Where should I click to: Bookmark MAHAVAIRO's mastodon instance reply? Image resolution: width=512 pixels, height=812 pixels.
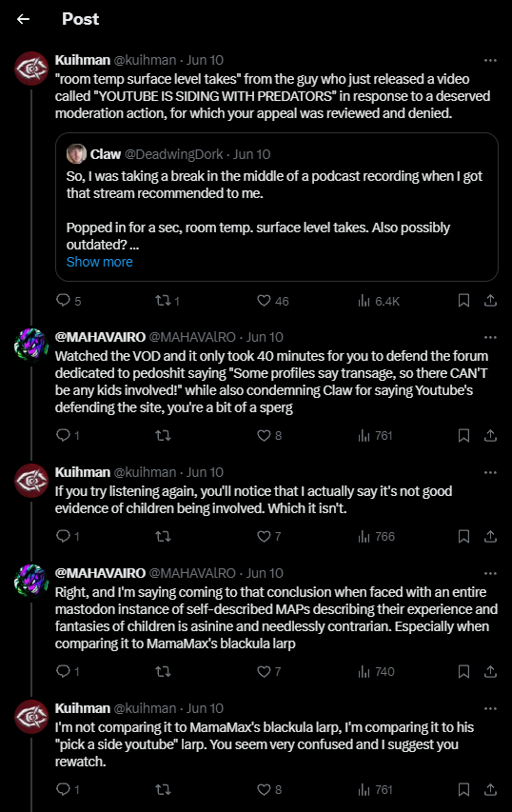click(463, 672)
